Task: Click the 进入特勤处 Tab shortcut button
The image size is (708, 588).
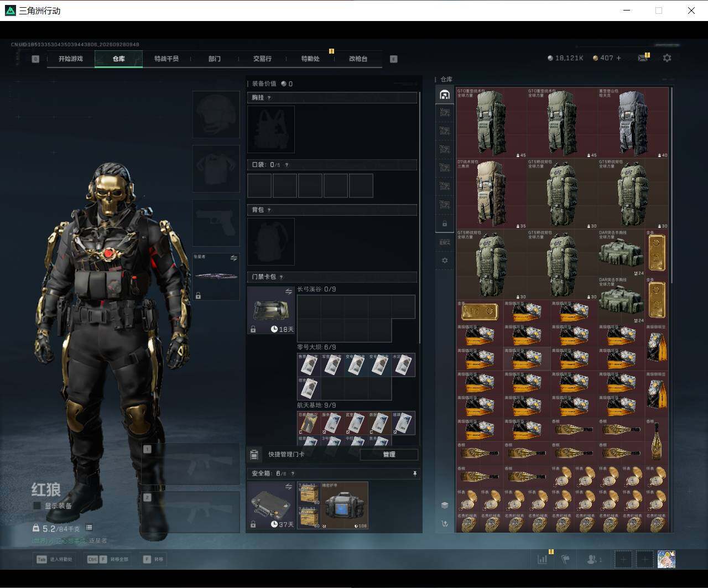Action: 54,559
